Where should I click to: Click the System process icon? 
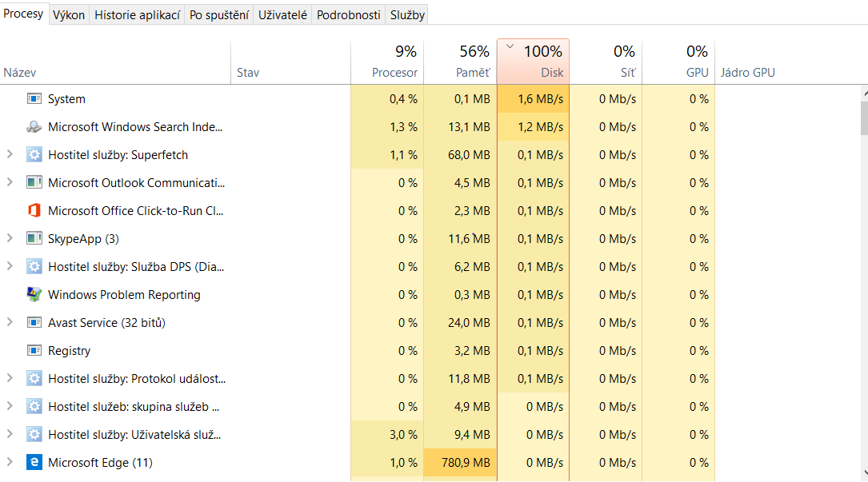34,99
